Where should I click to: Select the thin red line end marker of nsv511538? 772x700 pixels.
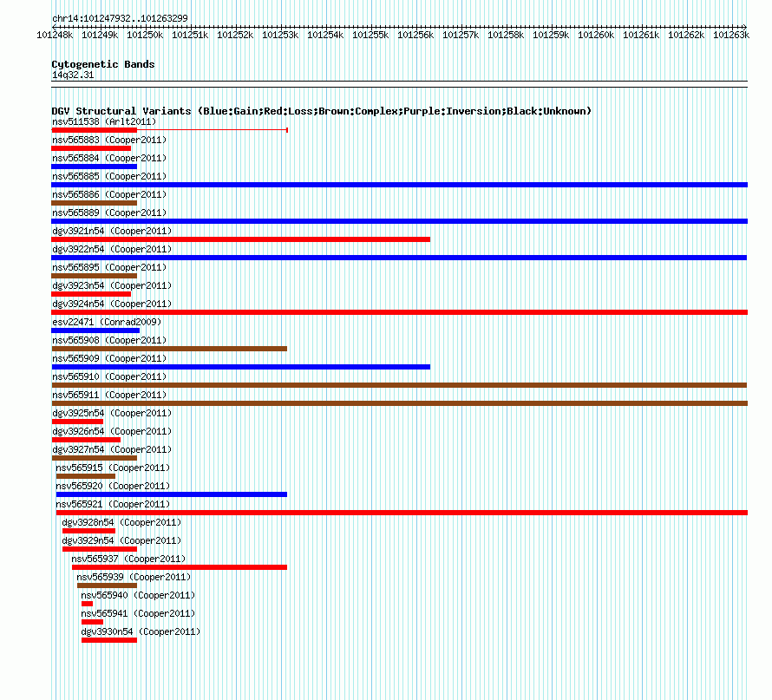[287, 130]
